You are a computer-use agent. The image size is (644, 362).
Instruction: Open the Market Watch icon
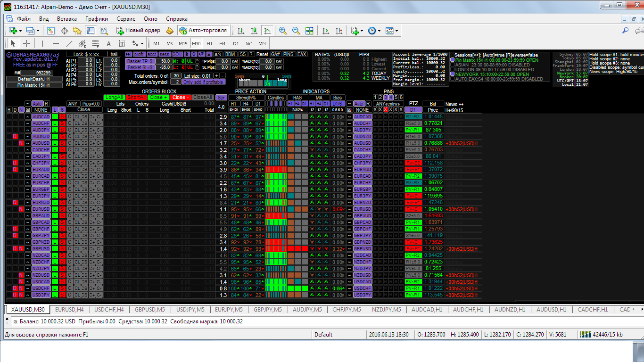pos(50,30)
